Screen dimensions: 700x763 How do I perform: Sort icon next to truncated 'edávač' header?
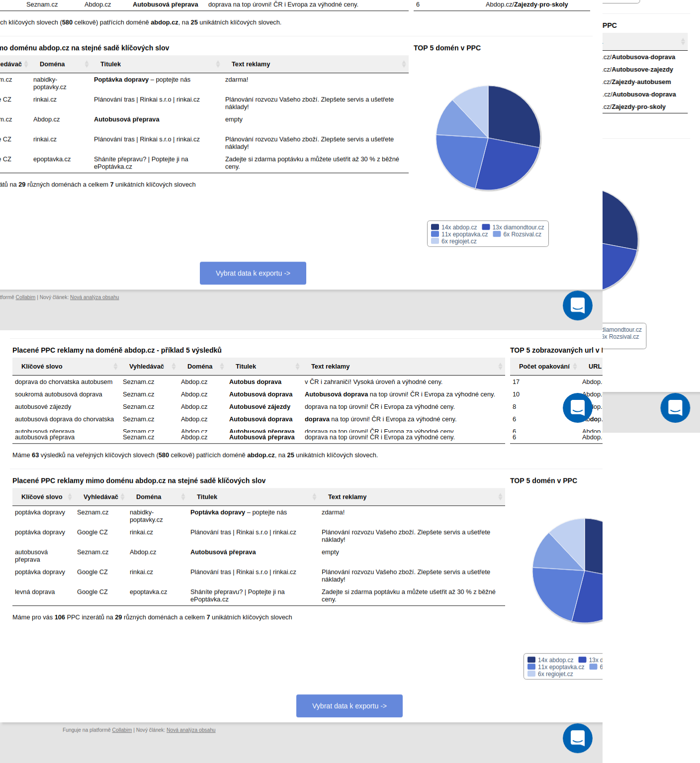click(x=26, y=64)
